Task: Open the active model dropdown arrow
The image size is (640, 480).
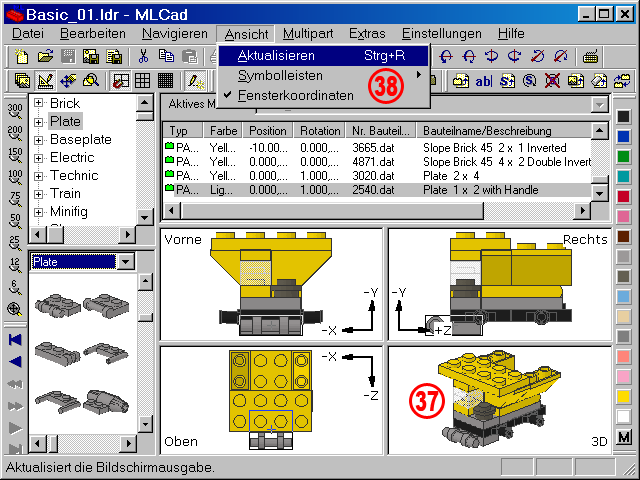Action: pos(599,105)
